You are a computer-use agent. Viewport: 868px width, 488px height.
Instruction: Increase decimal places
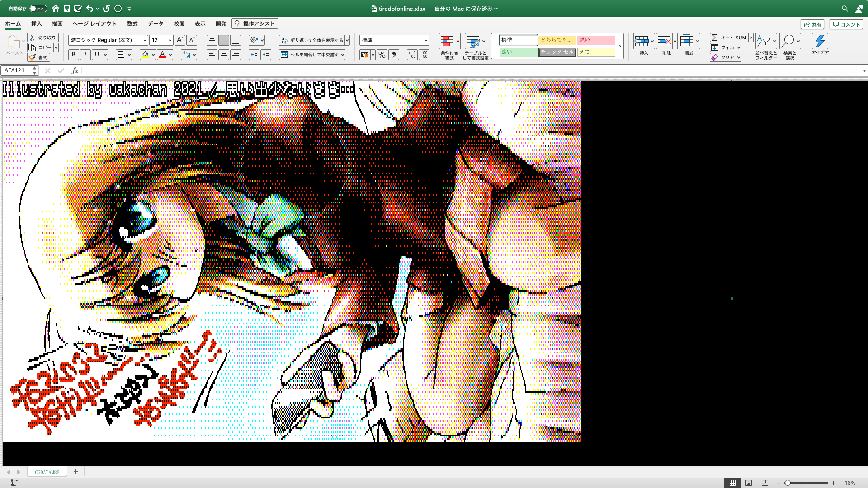coord(412,55)
